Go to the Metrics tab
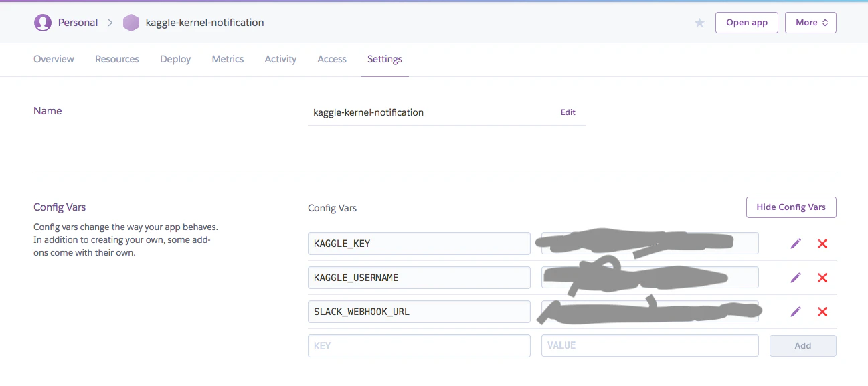This screenshot has height=386, width=868. point(228,59)
